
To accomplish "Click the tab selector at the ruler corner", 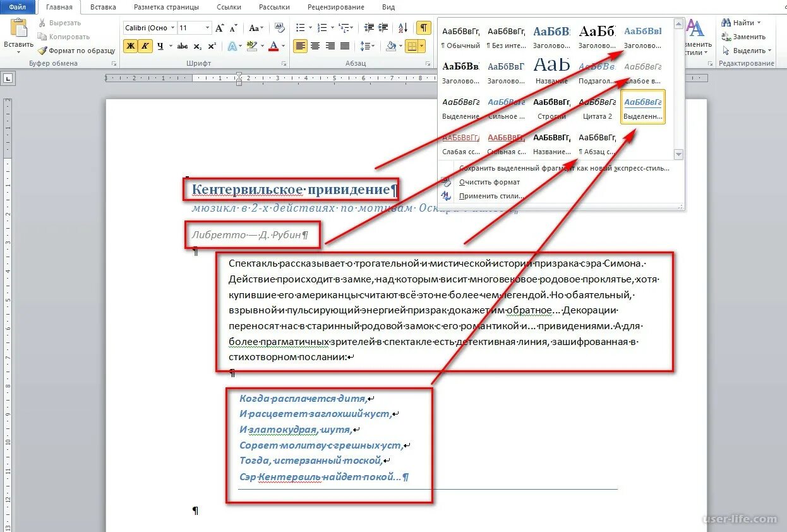I will click(8, 78).
